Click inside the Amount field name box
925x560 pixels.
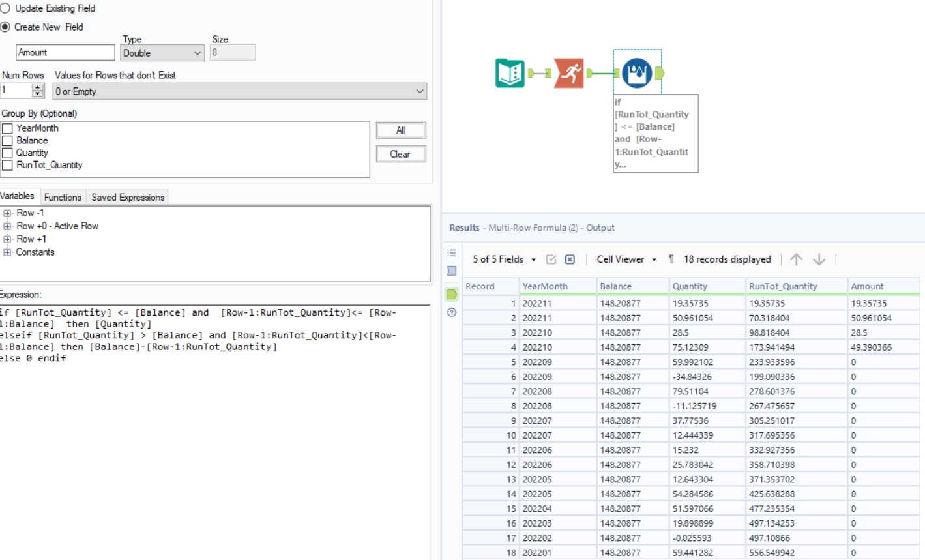point(65,52)
